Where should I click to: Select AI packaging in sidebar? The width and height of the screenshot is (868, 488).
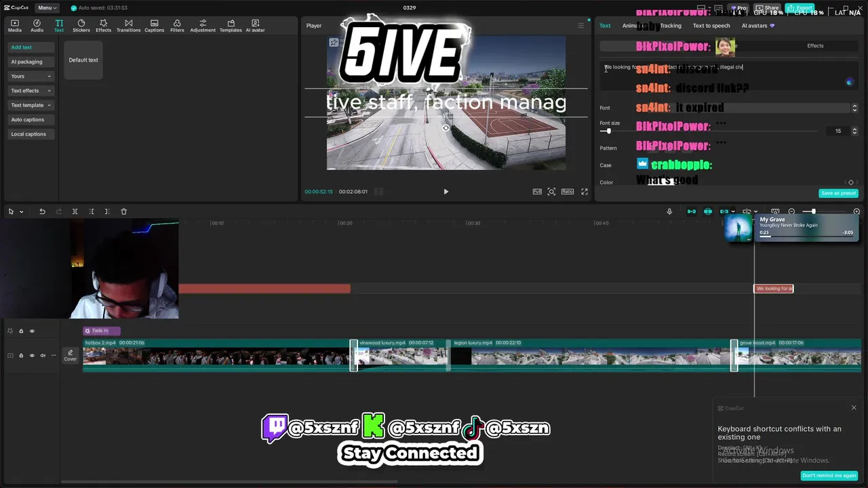click(31, 62)
